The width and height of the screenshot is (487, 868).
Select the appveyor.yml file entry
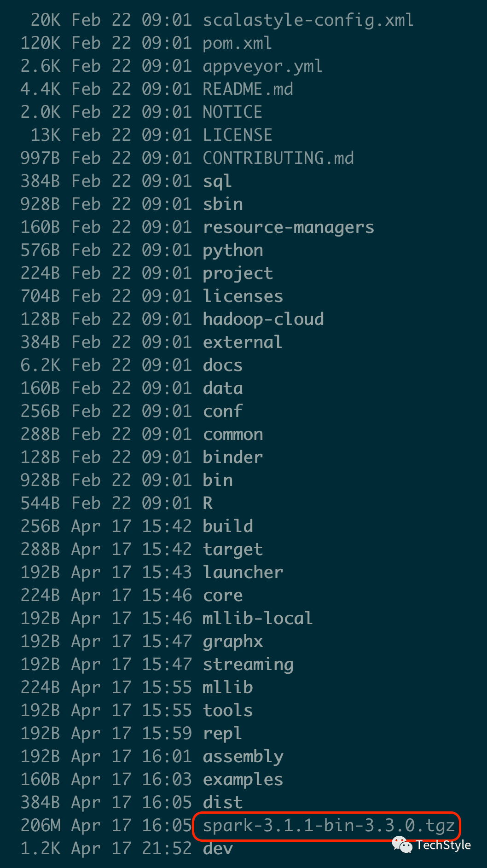tap(262, 66)
